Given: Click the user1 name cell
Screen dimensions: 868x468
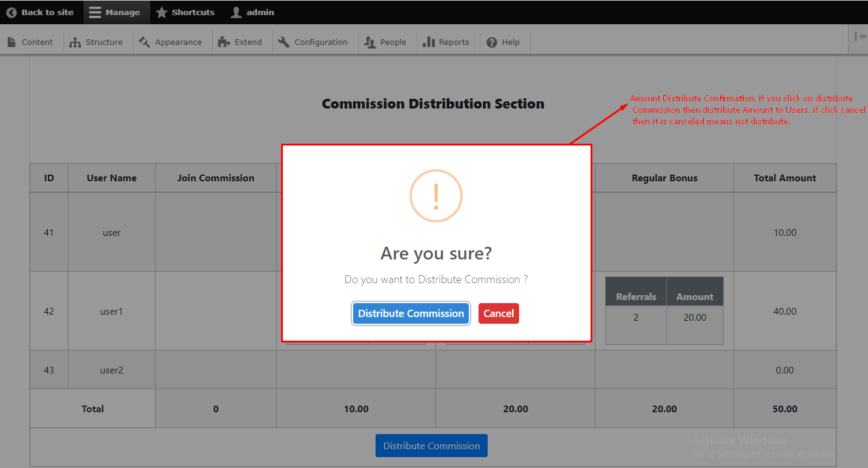Looking at the screenshot, I should point(111,311).
